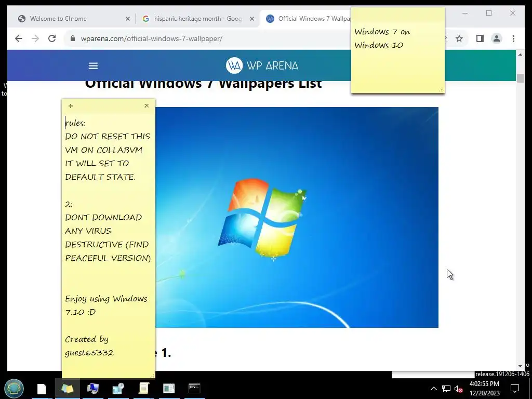Switch to hispanic heritage month Google tab
532x399 pixels.
197,19
